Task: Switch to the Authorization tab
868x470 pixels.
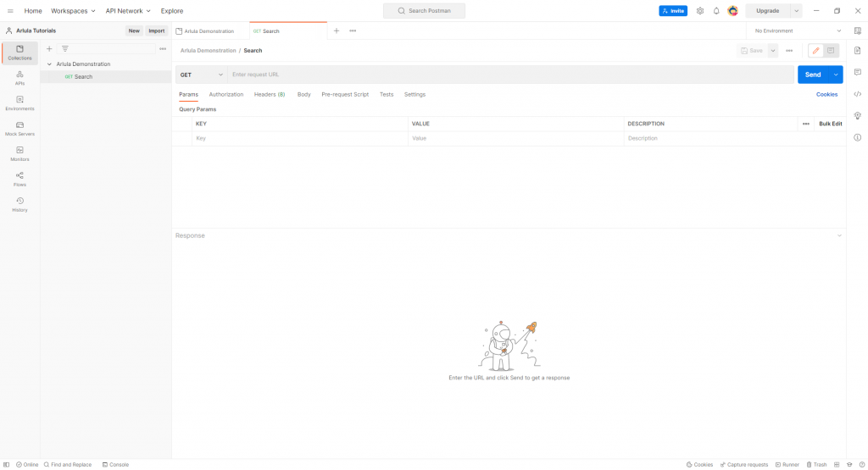Action: click(225, 95)
